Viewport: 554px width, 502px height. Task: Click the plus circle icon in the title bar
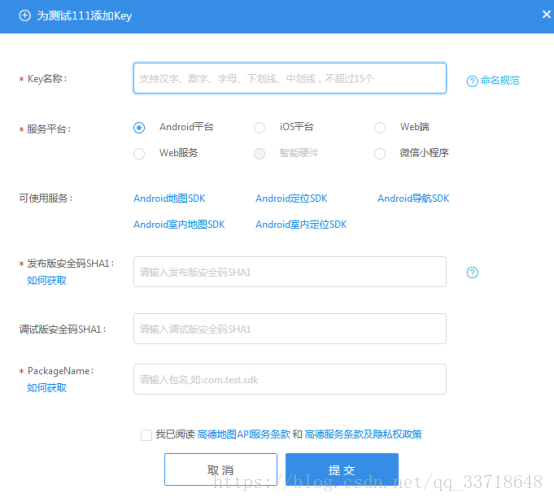(x=25, y=16)
